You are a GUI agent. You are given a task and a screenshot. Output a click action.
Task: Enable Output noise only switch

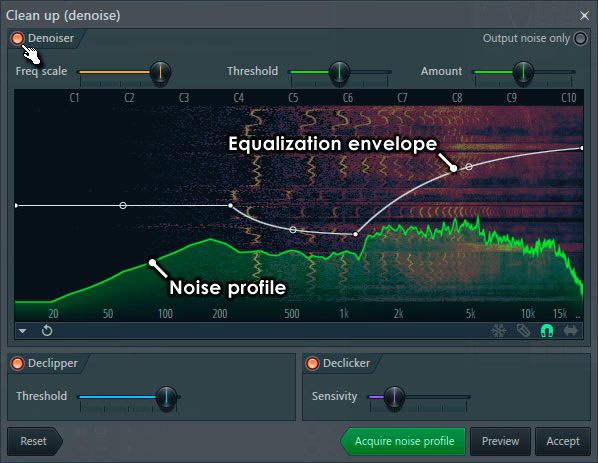pyautogui.click(x=580, y=39)
